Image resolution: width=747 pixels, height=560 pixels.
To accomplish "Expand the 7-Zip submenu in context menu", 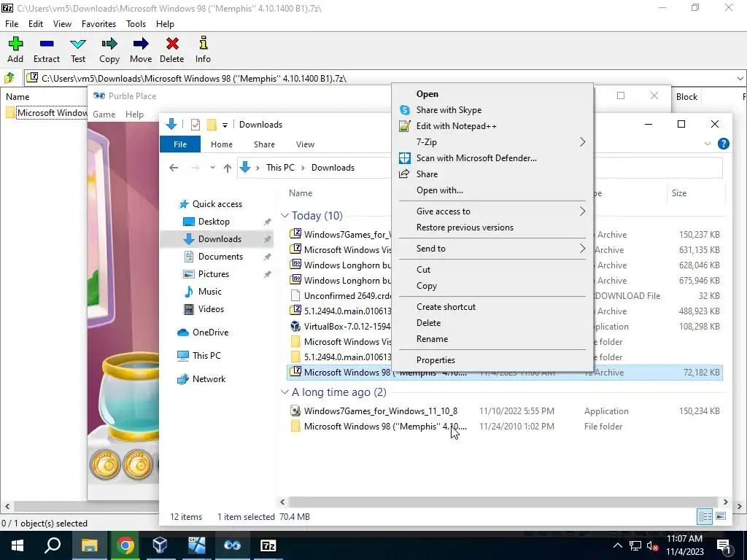I will point(492,142).
